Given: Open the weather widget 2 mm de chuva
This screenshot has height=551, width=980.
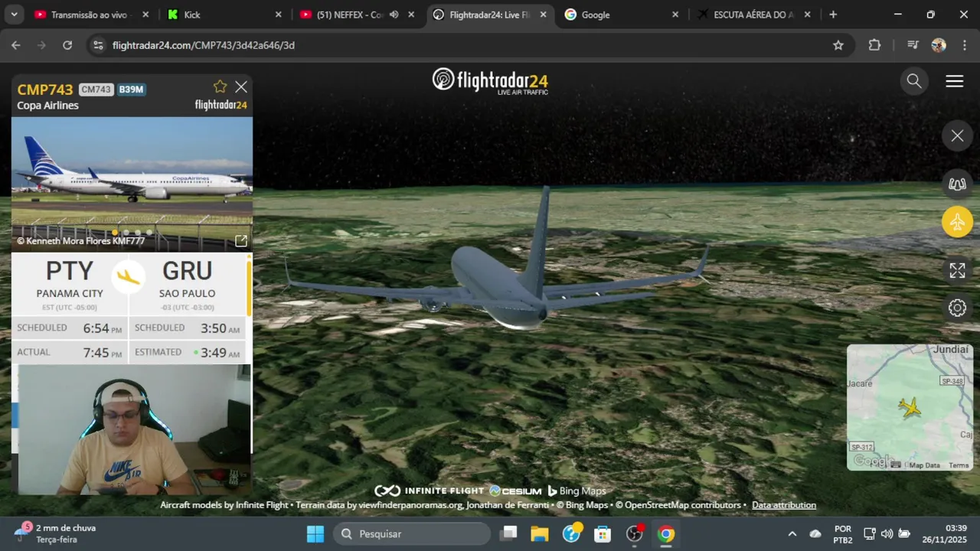Looking at the screenshot, I should coord(54,533).
